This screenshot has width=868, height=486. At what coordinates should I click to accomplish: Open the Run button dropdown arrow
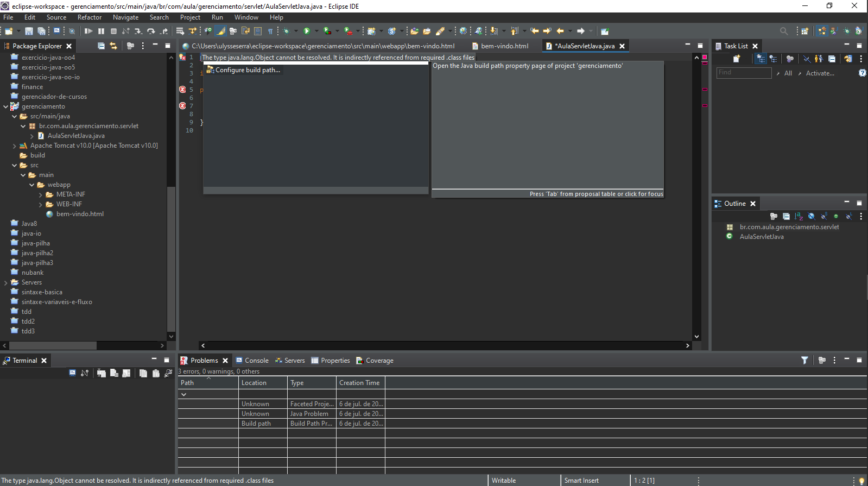pyautogui.click(x=316, y=31)
